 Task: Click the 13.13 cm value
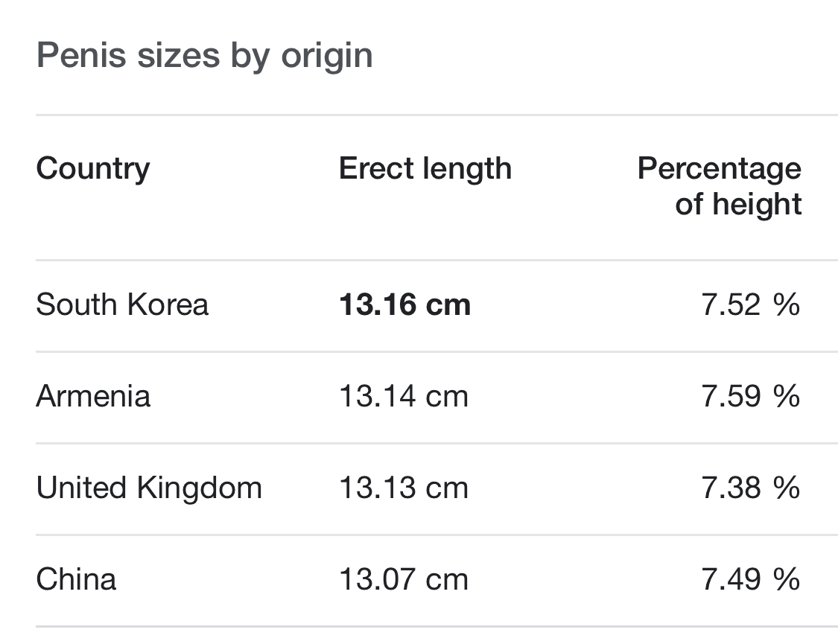coord(404,488)
